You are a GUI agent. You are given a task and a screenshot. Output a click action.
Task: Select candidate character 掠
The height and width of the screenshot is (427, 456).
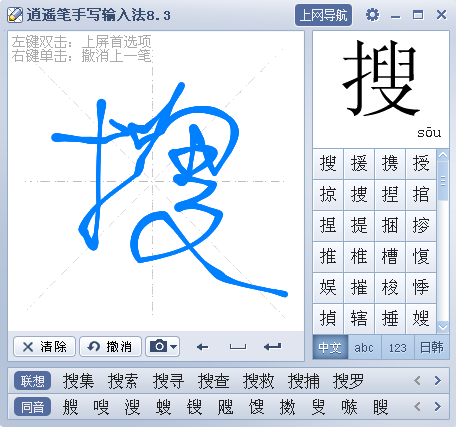[328, 195]
